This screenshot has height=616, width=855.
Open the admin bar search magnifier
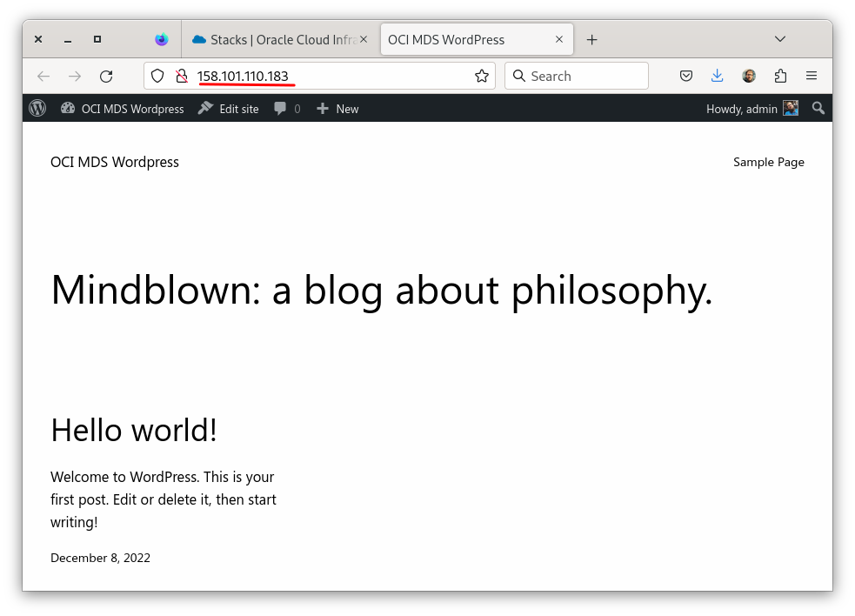(x=818, y=108)
